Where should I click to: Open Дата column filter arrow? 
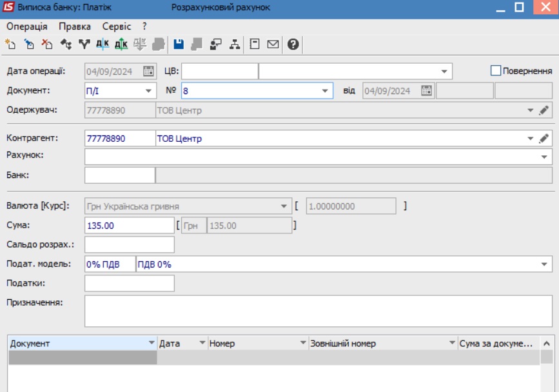click(202, 343)
